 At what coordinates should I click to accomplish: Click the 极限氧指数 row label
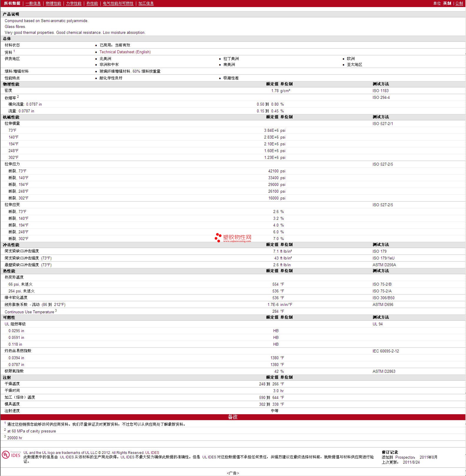pyautogui.click(x=14, y=371)
